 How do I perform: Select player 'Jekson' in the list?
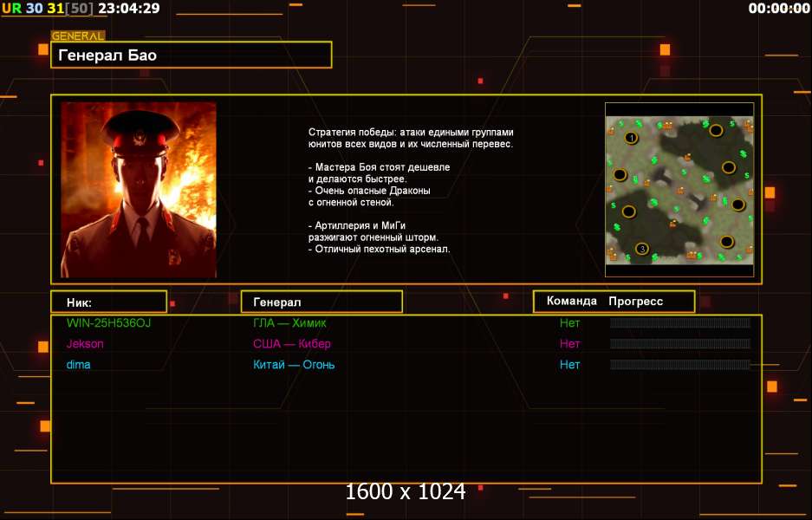pyautogui.click(x=85, y=344)
